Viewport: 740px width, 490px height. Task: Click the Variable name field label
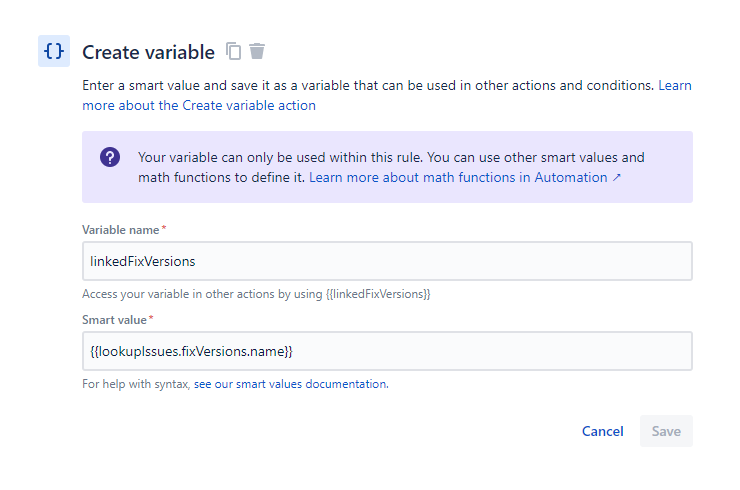click(120, 230)
